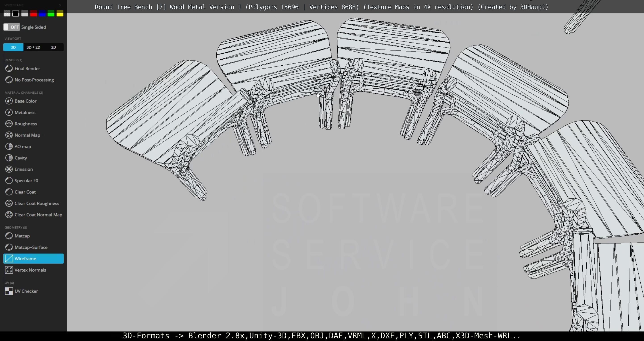Screen dimensions: 644x341
Task: Select the 3D viewport tab
Action: (13, 47)
